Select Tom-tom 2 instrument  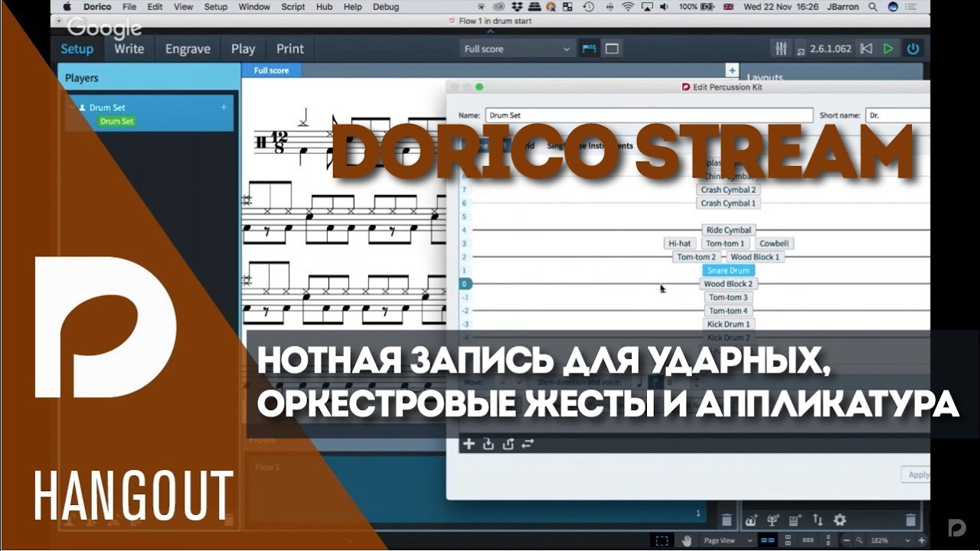[x=697, y=257]
